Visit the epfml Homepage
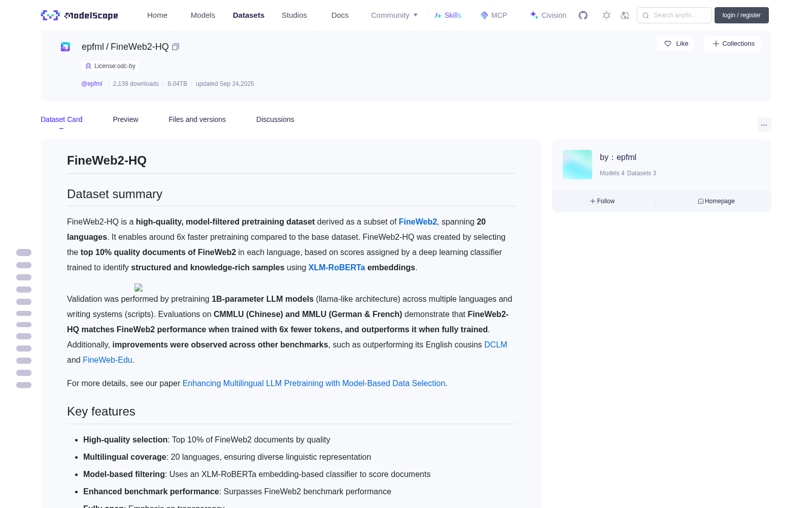 716,201
